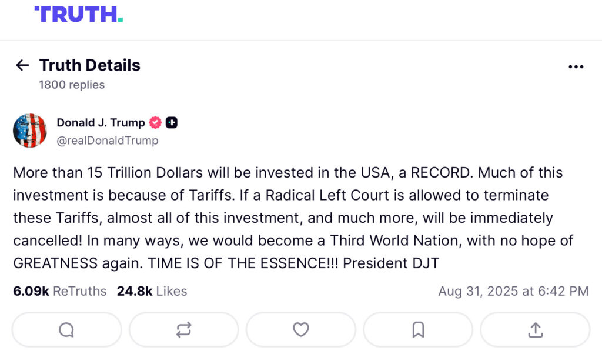Screen dimensions: 602x364
Task: Click the Aug 31, 2025 timestamp
Action: point(513,291)
